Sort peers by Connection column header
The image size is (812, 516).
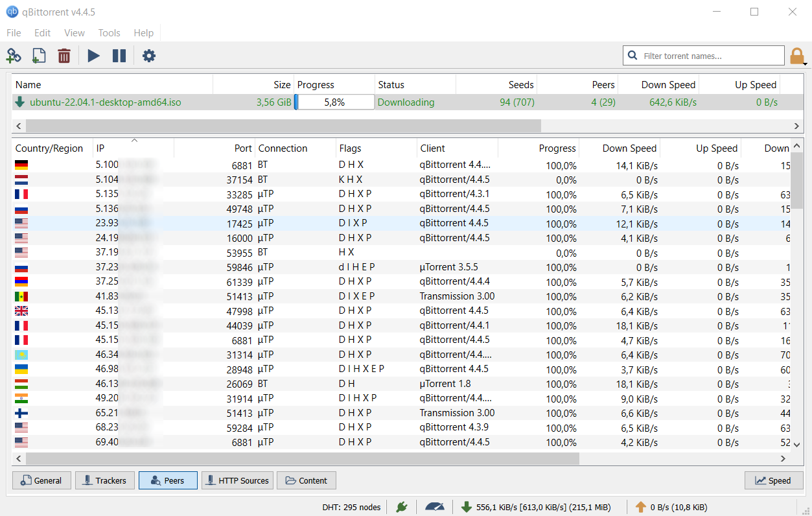[296, 148]
